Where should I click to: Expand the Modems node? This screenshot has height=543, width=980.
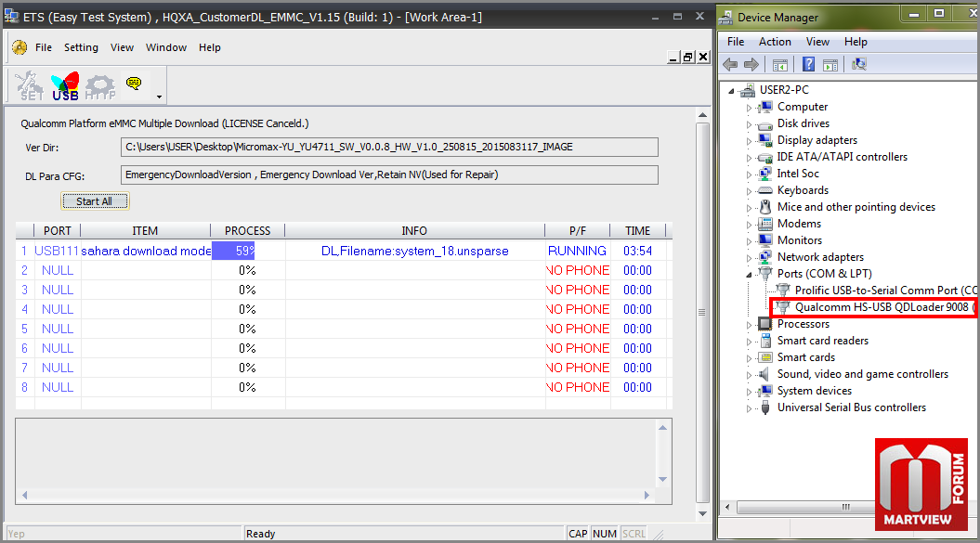click(749, 225)
